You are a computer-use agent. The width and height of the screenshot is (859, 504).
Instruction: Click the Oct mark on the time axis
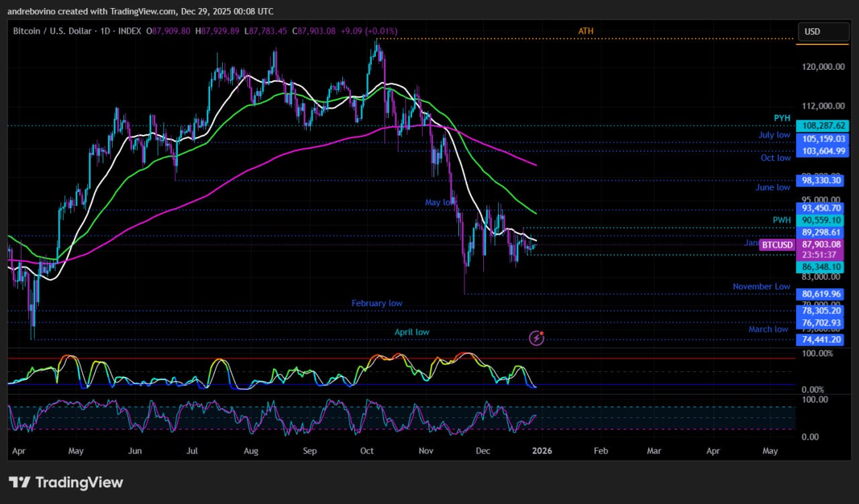tap(367, 451)
